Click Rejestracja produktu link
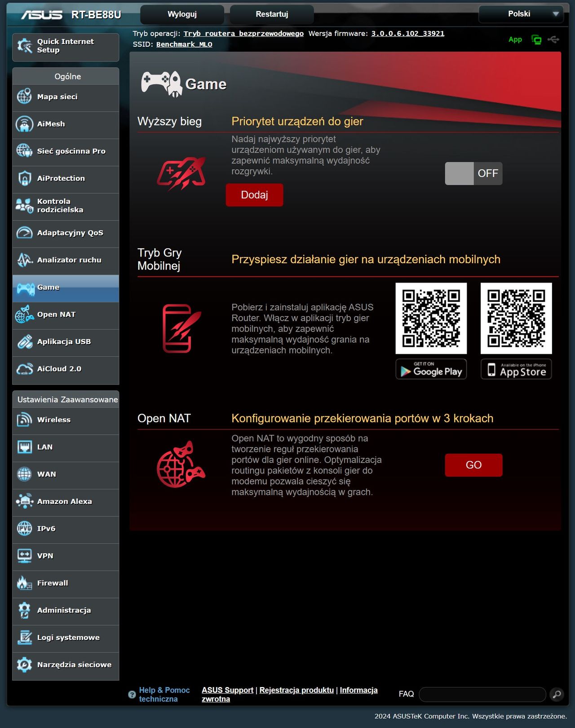Screen dimensions: 575x728 296,690
